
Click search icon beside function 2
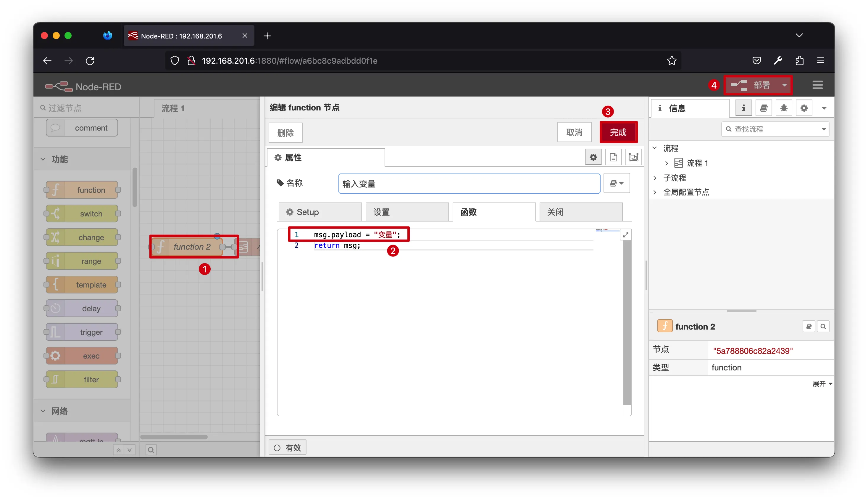pyautogui.click(x=823, y=326)
